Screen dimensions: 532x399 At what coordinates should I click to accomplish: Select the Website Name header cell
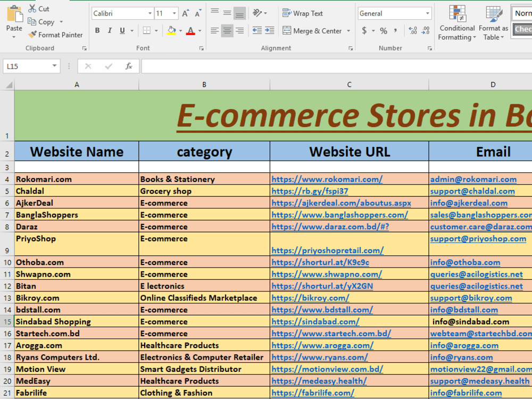click(x=77, y=151)
